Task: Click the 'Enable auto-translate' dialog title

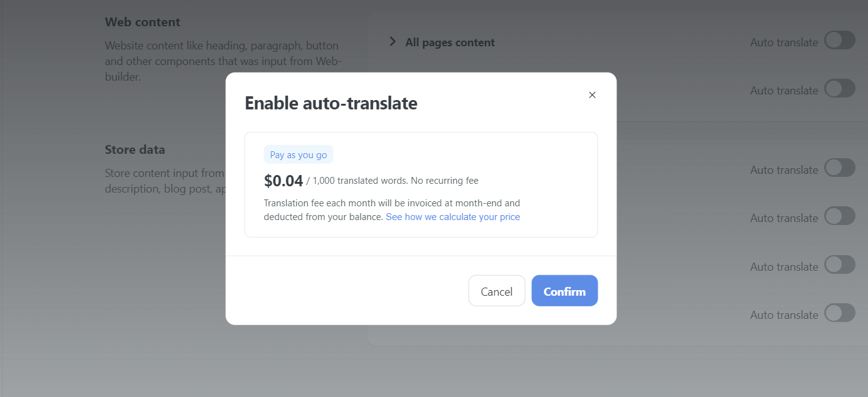Action: click(331, 103)
